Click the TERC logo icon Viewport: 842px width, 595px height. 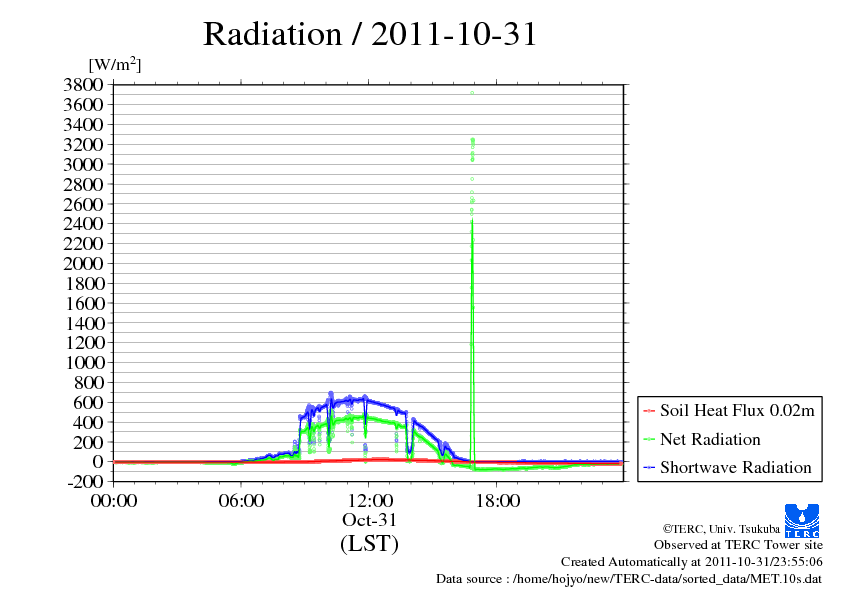802,520
